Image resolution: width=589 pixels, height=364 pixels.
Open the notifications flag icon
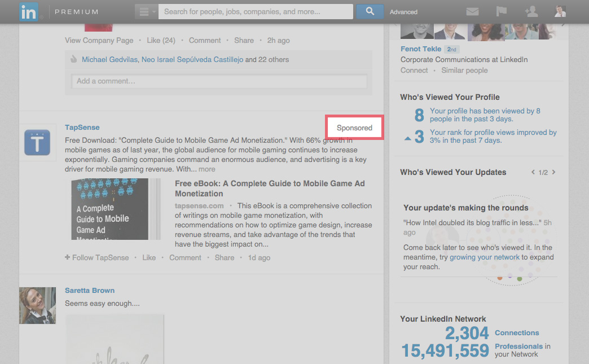click(x=501, y=12)
